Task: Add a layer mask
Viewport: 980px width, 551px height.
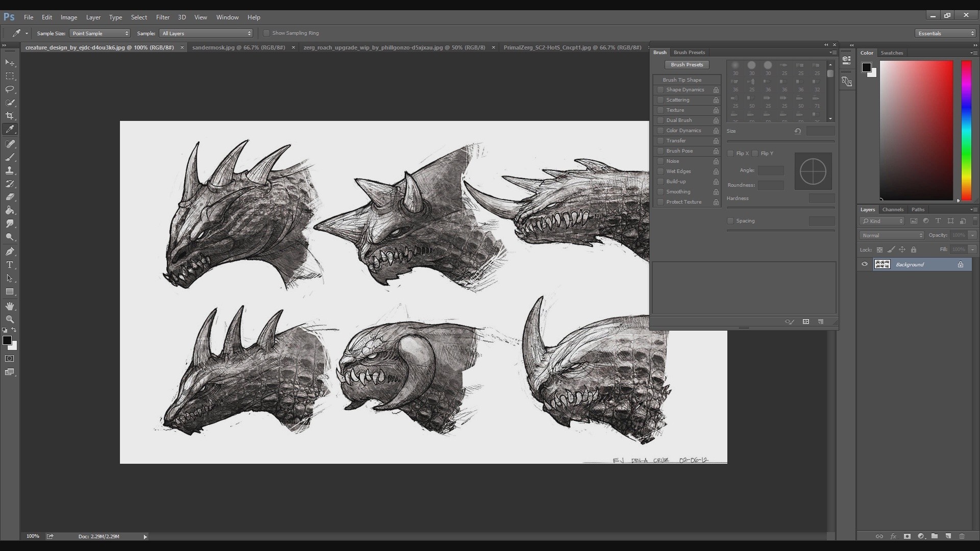Action: point(907,536)
